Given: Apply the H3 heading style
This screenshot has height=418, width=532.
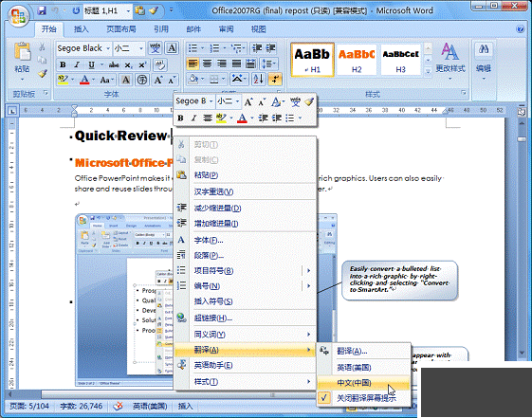Looking at the screenshot, I should 401,60.
